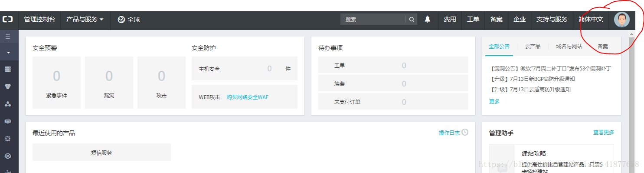Open the 紧急事件 count card
Viewport: 644px width, 173px height.
pyautogui.click(x=56, y=83)
